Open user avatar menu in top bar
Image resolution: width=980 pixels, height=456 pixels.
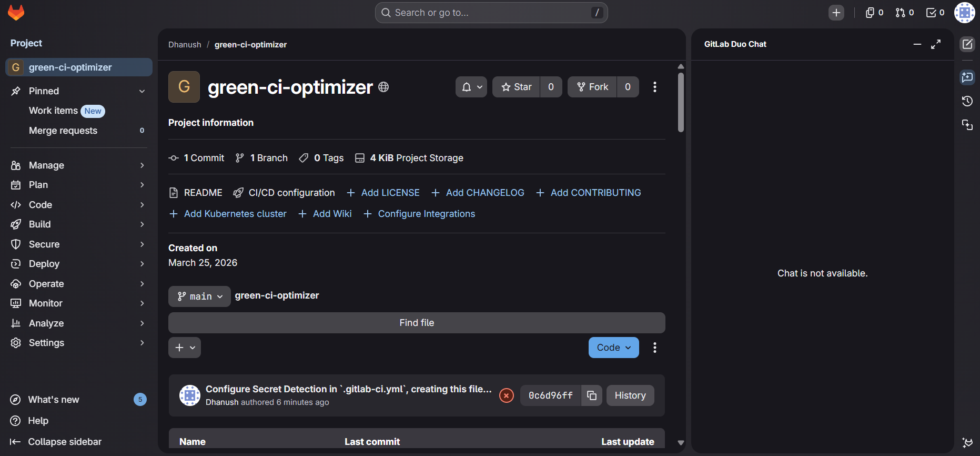(965, 13)
